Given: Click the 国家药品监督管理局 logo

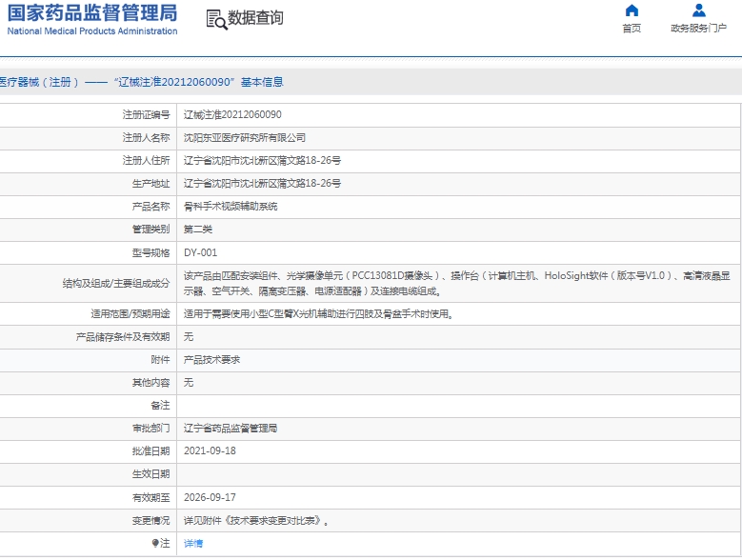Looking at the screenshot, I should click(x=92, y=12).
